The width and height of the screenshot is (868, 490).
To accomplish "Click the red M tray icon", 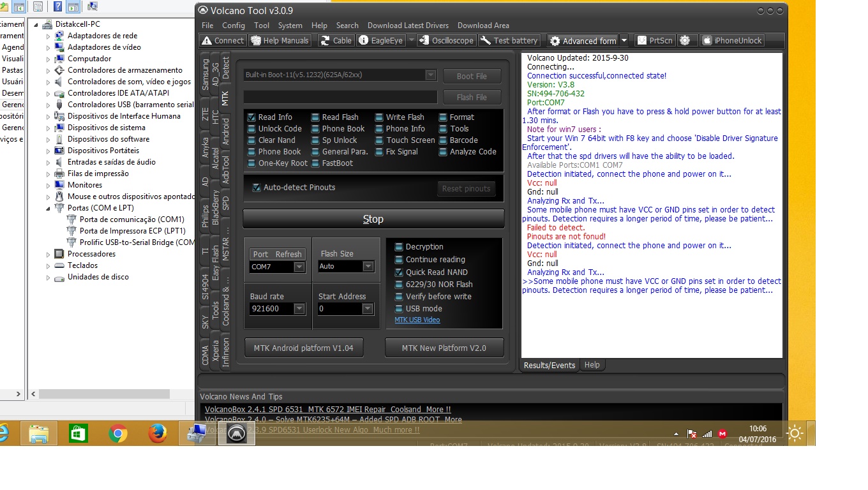I will [x=722, y=434].
